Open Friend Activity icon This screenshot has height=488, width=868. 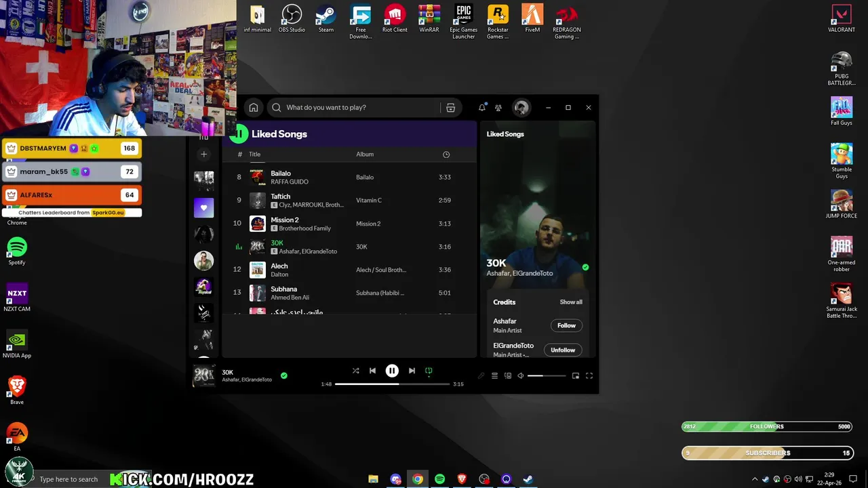click(x=498, y=107)
